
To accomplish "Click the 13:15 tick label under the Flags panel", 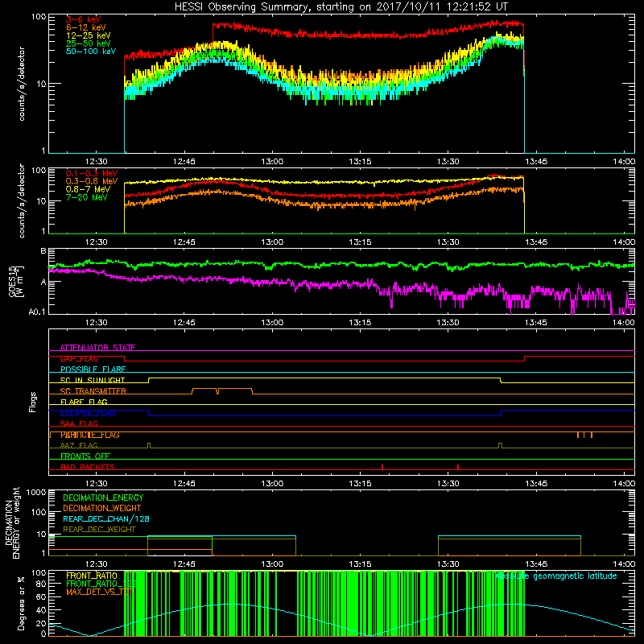I will [x=360, y=484].
